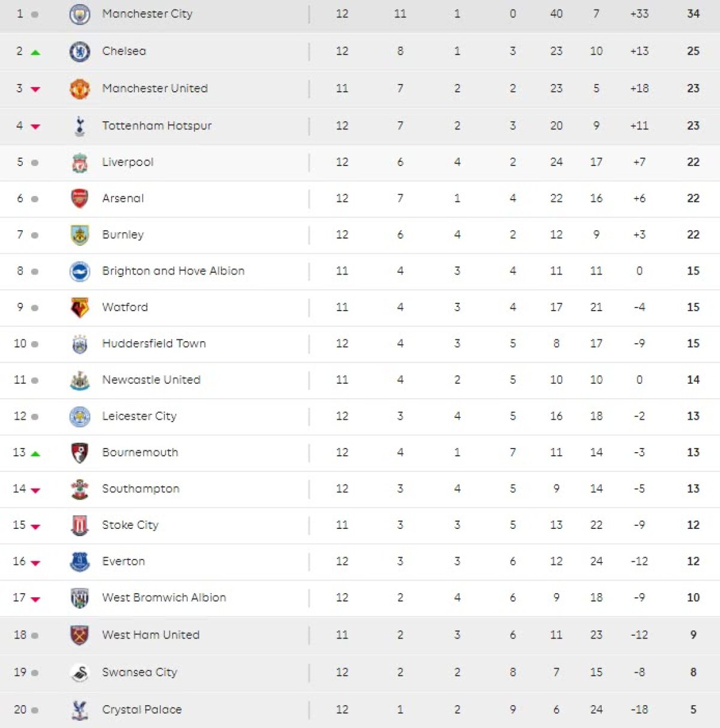Click the Watford club crest
Screen dimensions: 720x728
(80, 308)
